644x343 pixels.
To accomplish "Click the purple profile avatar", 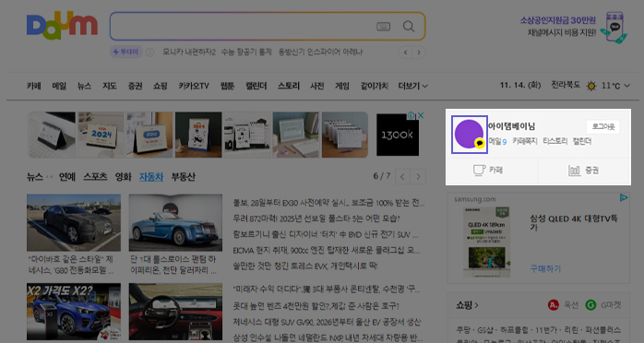I will pyautogui.click(x=470, y=135).
